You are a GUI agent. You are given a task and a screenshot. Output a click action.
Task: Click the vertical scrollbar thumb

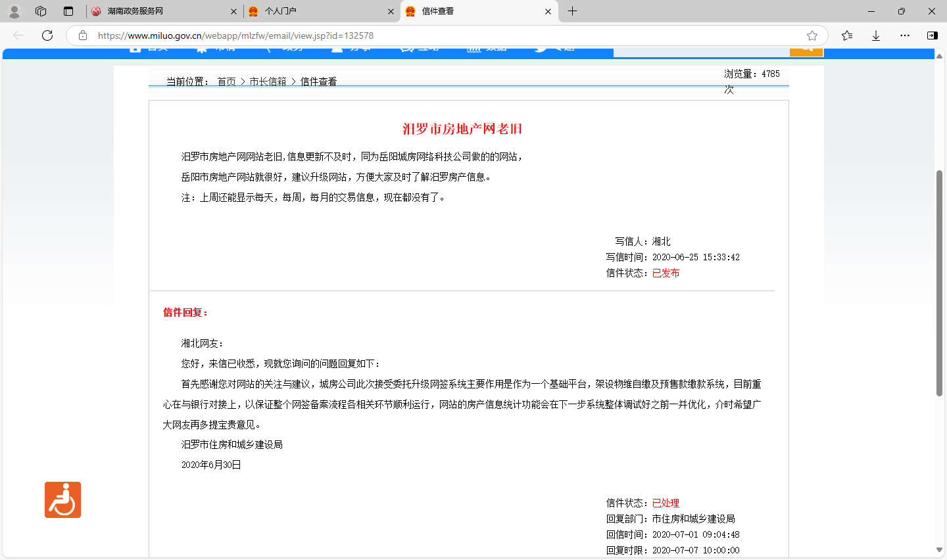click(x=939, y=283)
